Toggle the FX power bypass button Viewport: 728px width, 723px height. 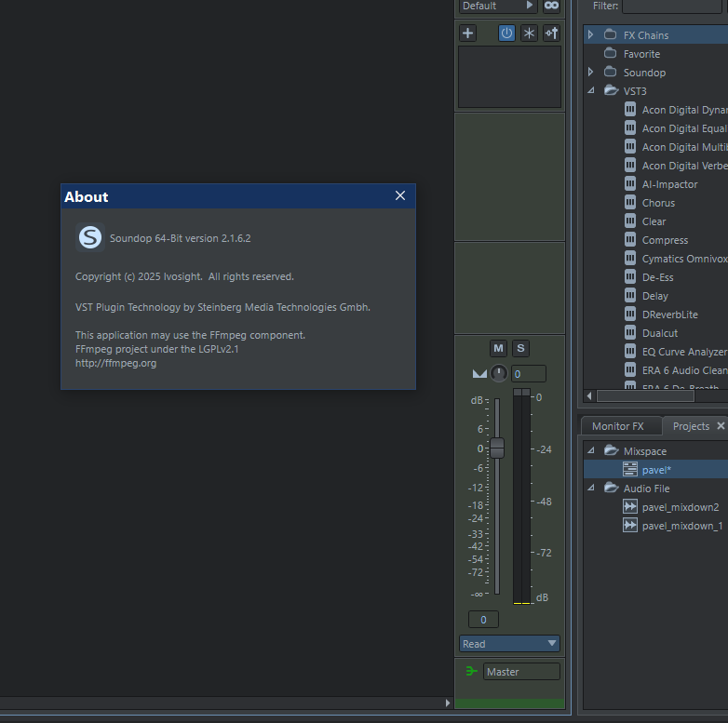click(506, 33)
